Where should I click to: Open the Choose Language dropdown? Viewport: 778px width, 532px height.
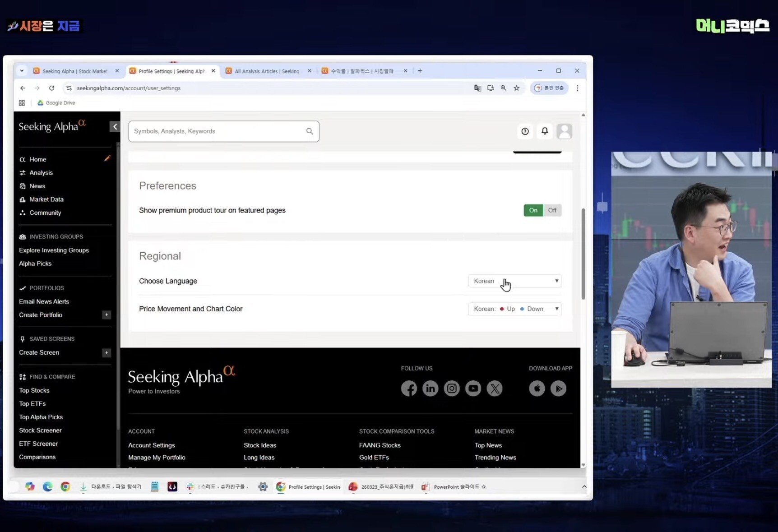(515, 281)
